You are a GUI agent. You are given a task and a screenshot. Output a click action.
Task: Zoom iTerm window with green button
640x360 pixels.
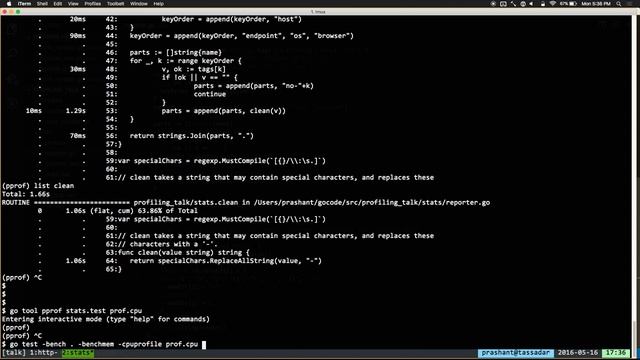(x=18, y=12)
